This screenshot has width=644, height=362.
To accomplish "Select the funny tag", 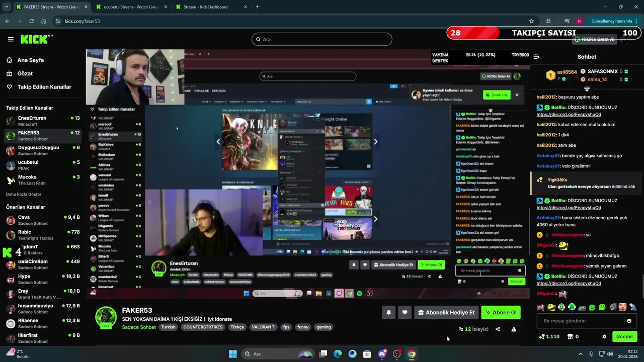I will (x=303, y=327).
